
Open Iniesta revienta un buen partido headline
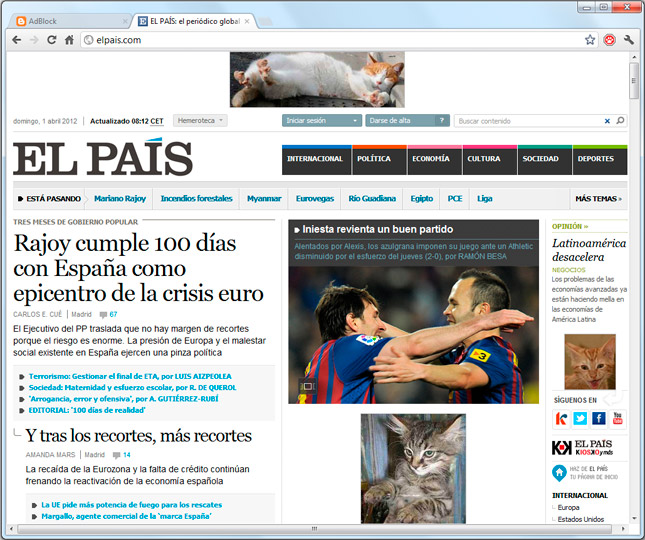pyautogui.click(x=378, y=229)
